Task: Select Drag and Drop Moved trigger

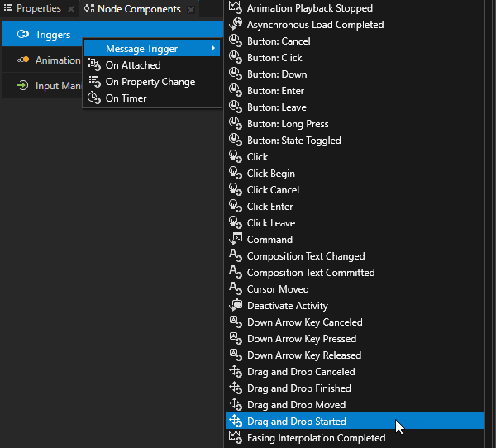Action: pos(355,404)
